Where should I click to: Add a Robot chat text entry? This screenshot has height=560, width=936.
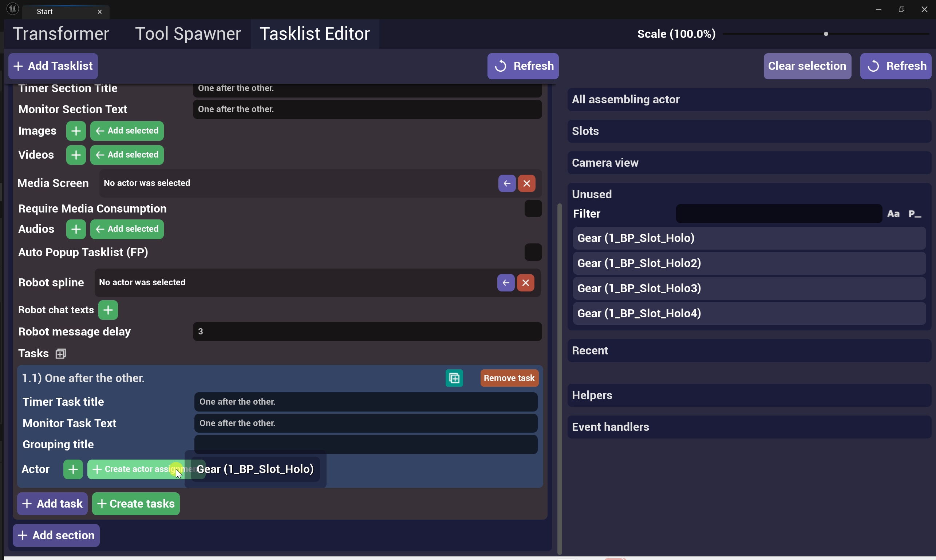108,310
